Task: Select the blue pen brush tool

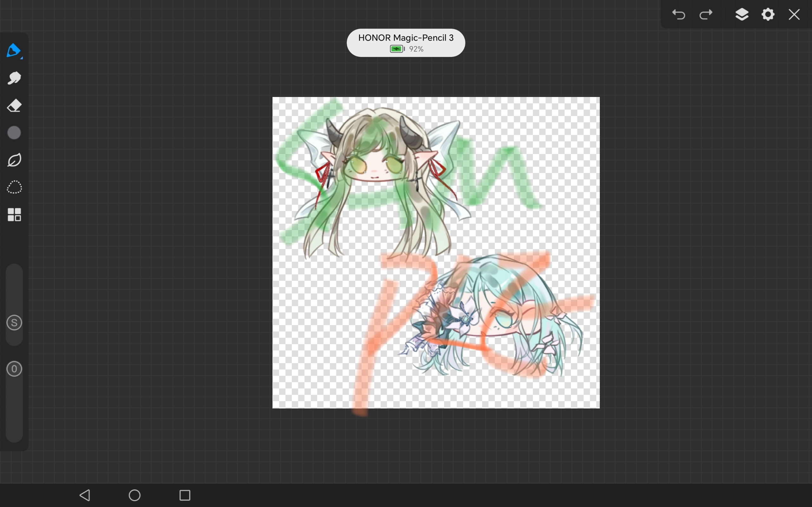Action: pyautogui.click(x=13, y=51)
